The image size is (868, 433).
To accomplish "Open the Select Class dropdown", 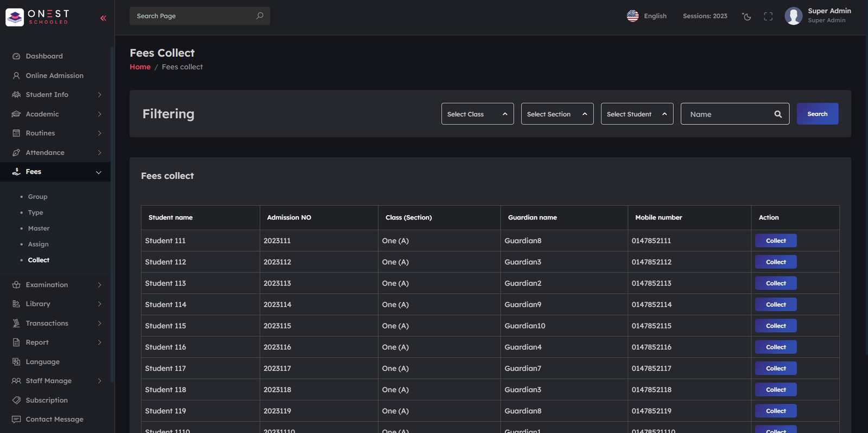I will pyautogui.click(x=477, y=114).
